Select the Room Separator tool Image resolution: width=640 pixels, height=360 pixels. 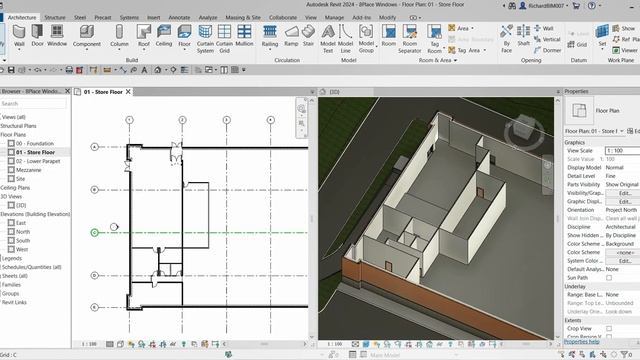pos(409,39)
